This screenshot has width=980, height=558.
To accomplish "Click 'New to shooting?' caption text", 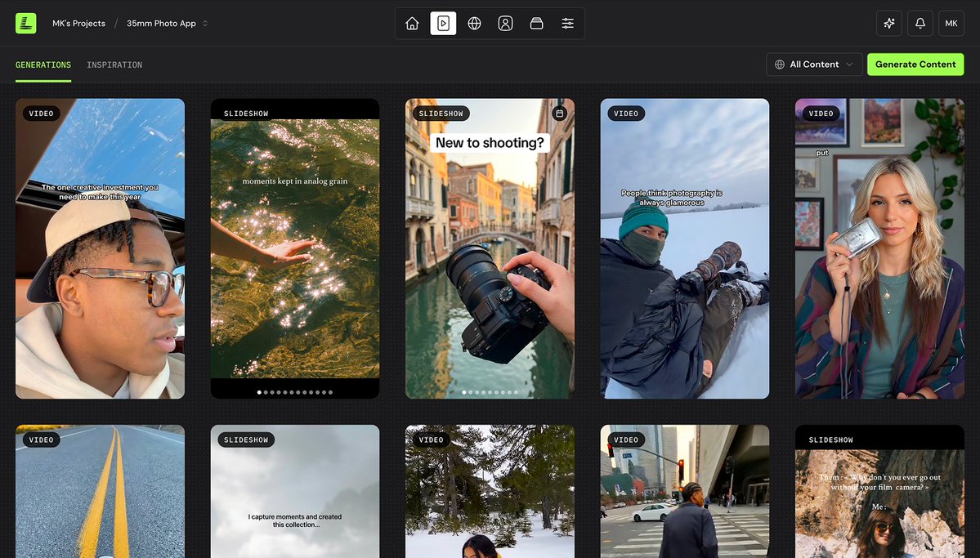I will 490,142.
